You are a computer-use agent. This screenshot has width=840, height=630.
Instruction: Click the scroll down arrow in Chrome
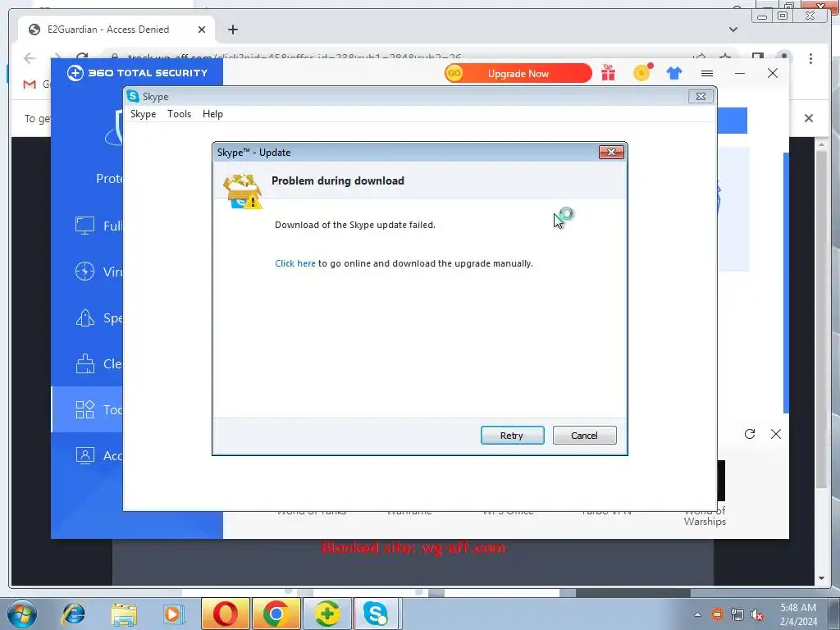(821, 578)
